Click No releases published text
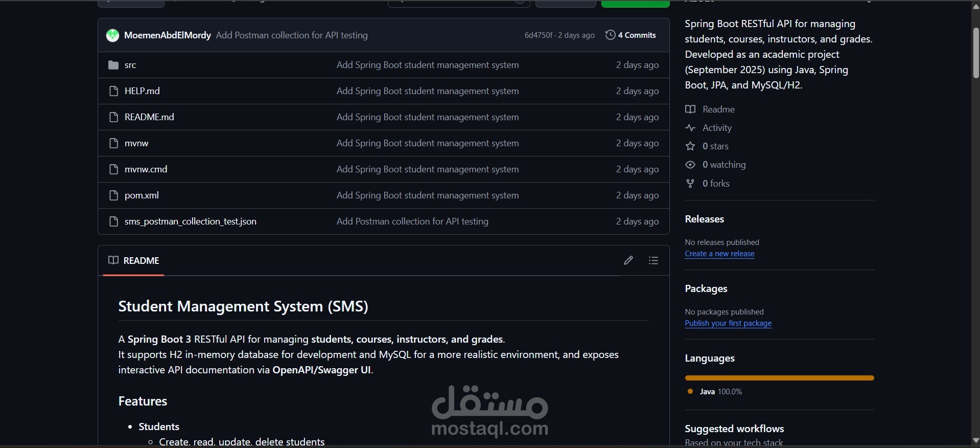980x448 pixels. [722, 242]
